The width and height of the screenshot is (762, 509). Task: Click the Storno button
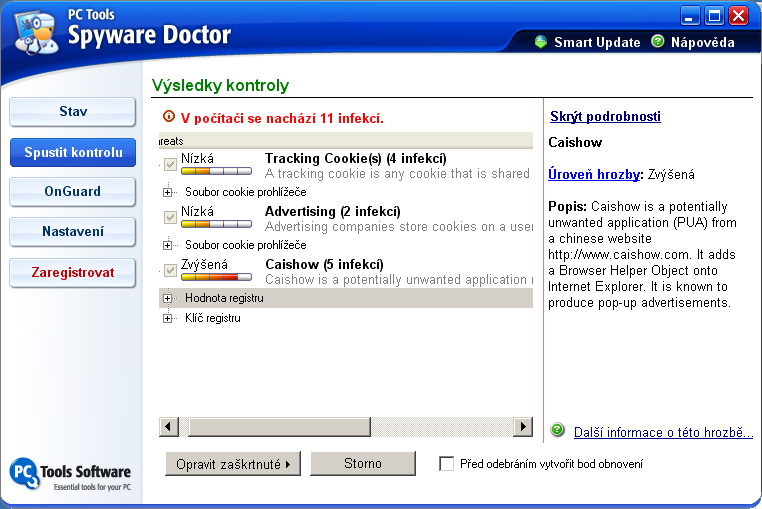tap(363, 464)
